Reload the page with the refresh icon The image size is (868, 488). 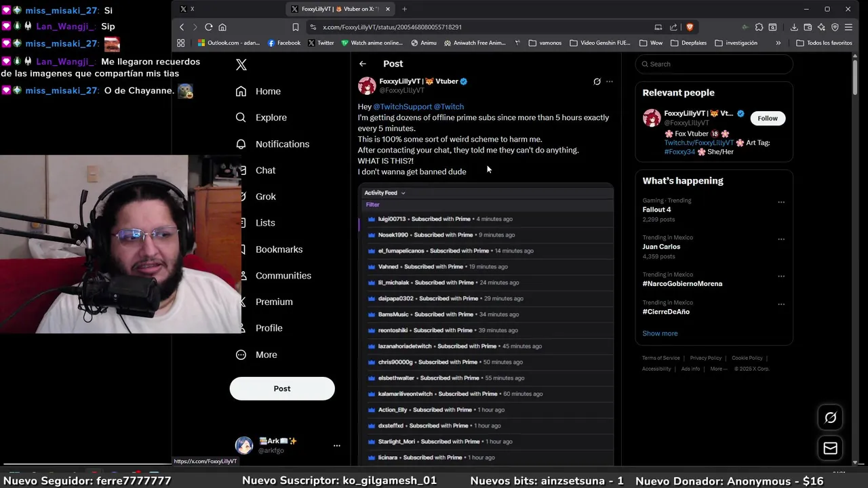[209, 27]
